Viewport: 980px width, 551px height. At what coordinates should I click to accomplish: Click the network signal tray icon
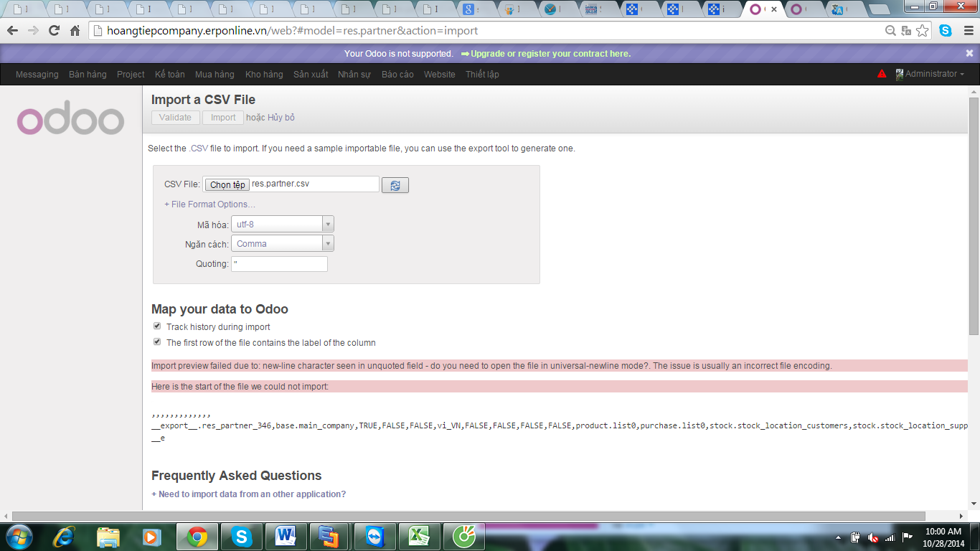(890, 537)
